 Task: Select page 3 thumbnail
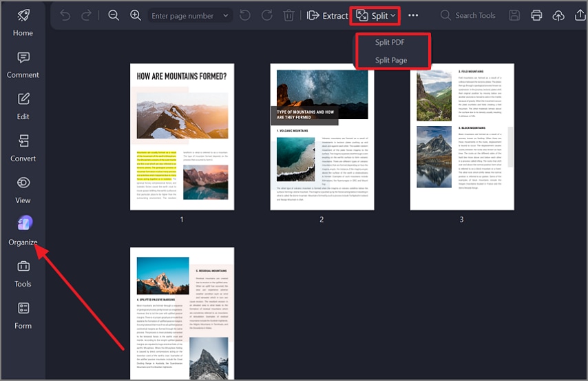pyautogui.click(x=462, y=136)
